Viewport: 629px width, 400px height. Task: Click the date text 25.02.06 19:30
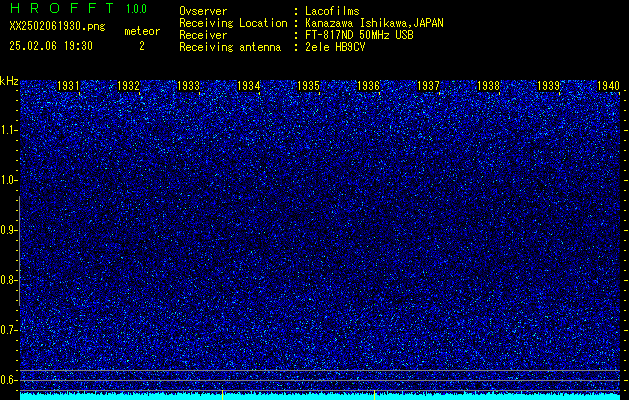coord(51,46)
